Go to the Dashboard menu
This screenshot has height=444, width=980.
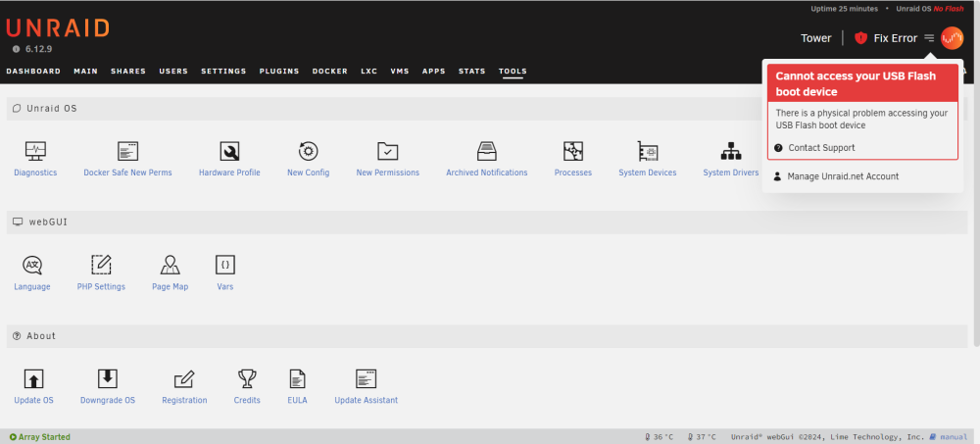pos(33,72)
